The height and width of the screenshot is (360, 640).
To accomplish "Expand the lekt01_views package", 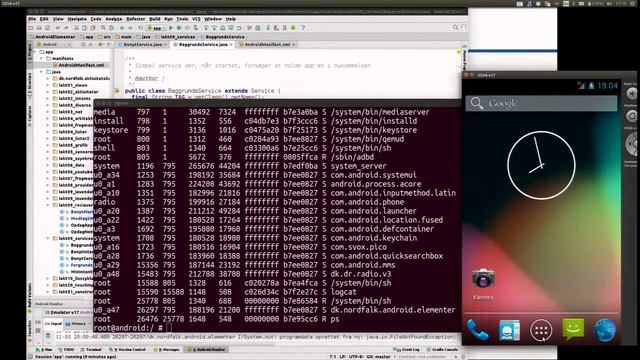I will point(49,85).
